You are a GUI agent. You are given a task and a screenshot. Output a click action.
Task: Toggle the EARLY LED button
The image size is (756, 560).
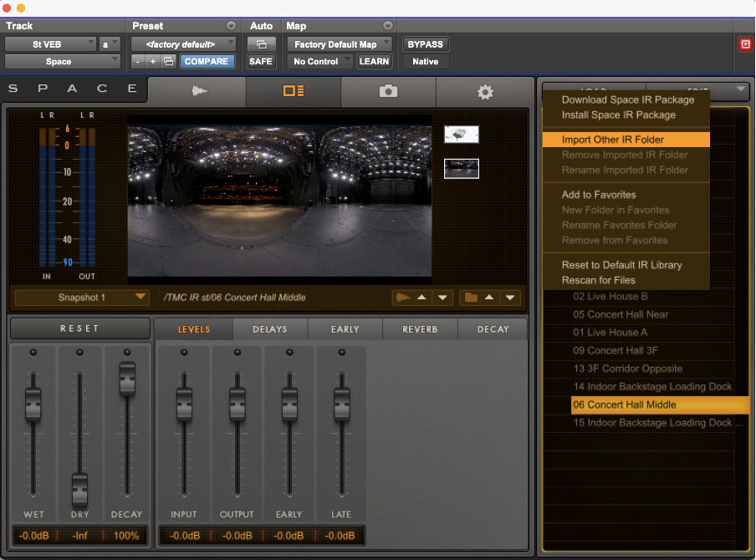289,353
